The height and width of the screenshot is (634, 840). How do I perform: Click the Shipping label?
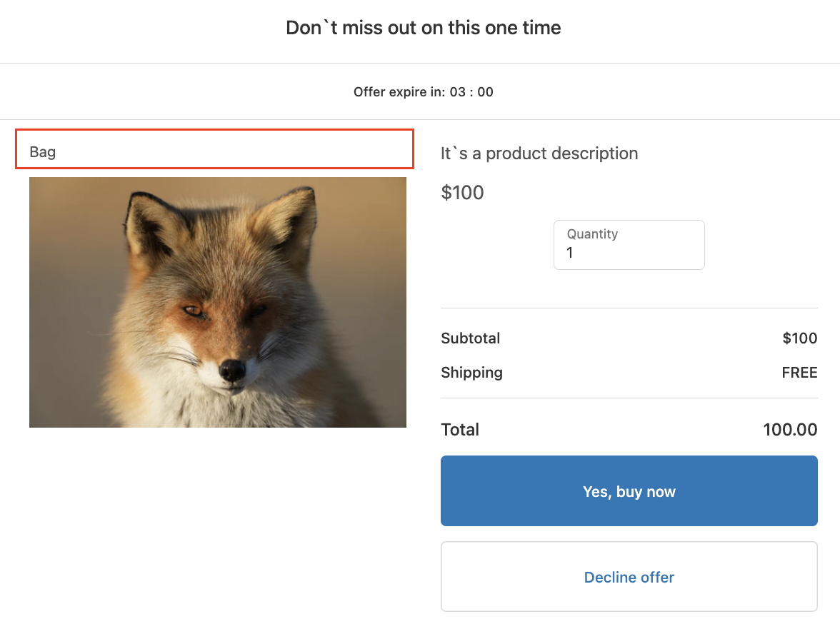click(x=471, y=373)
